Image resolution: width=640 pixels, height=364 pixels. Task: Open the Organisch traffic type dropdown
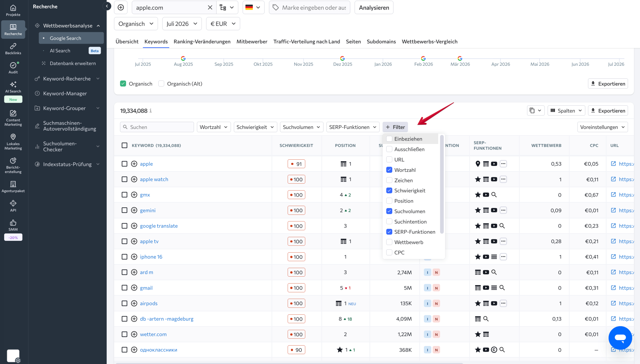[136, 24]
